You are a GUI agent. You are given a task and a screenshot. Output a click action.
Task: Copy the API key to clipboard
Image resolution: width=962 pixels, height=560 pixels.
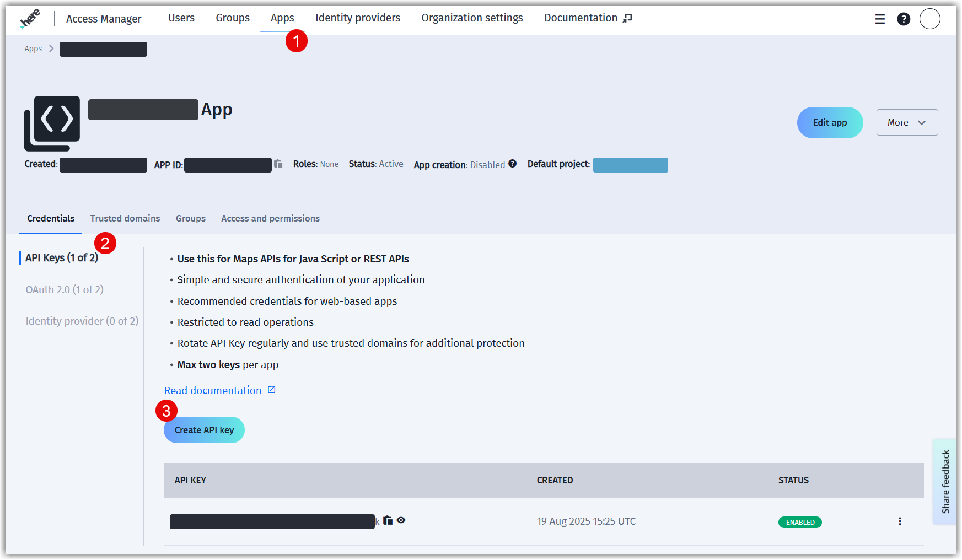(388, 520)
